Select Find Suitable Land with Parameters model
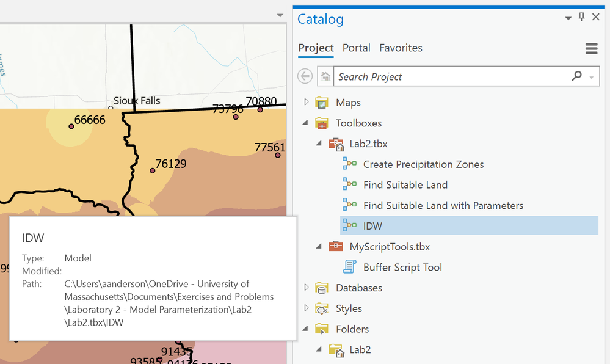 click(443, 205)
